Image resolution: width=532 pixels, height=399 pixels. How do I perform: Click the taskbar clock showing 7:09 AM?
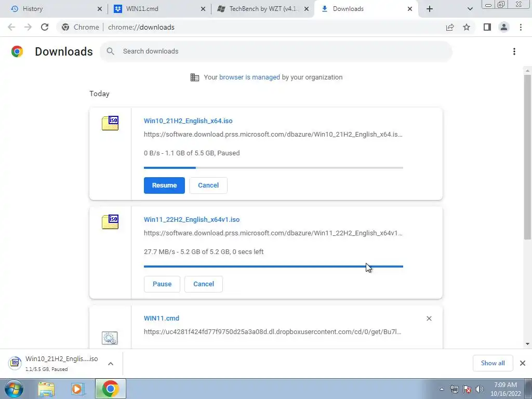click(505, 389)
